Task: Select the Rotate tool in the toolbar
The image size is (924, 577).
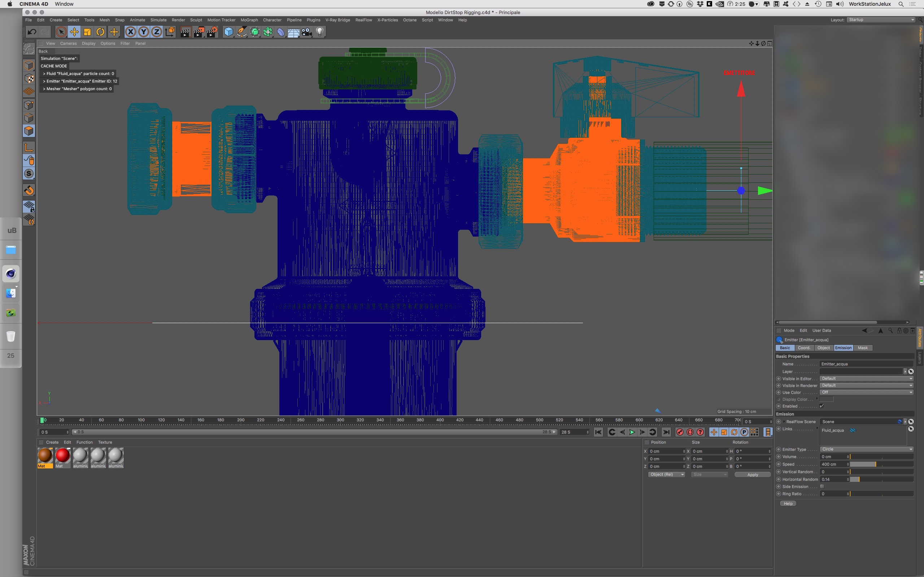Action: (x=100, y=32)
